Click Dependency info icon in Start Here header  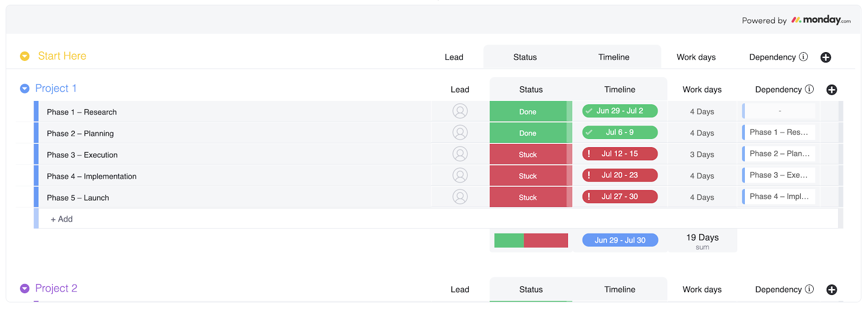click(803, 56)
